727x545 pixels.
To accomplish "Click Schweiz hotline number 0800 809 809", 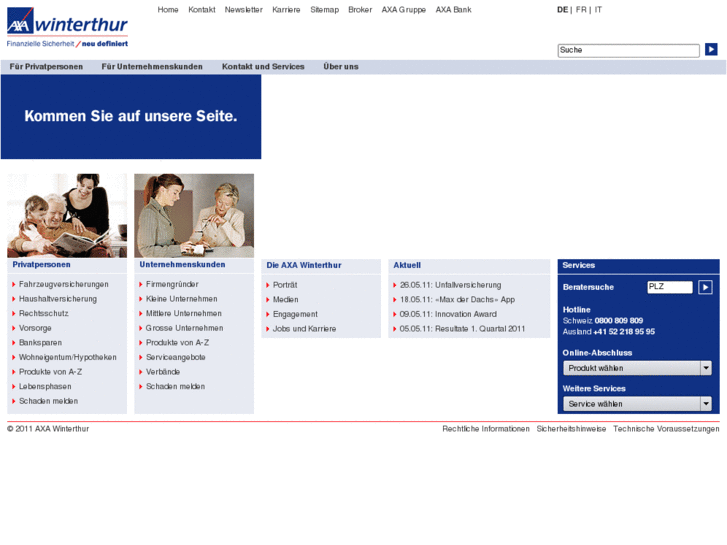I will (x=619, y=321).
